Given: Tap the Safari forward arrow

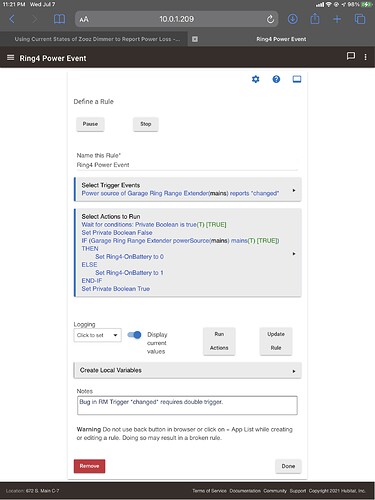Looking at the screenshot, I should 34,19.
